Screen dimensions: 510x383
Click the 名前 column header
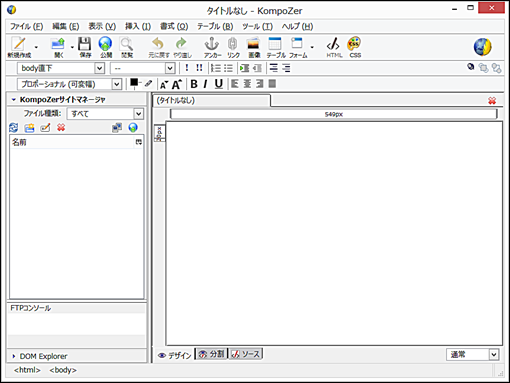[x=72, y=142]
